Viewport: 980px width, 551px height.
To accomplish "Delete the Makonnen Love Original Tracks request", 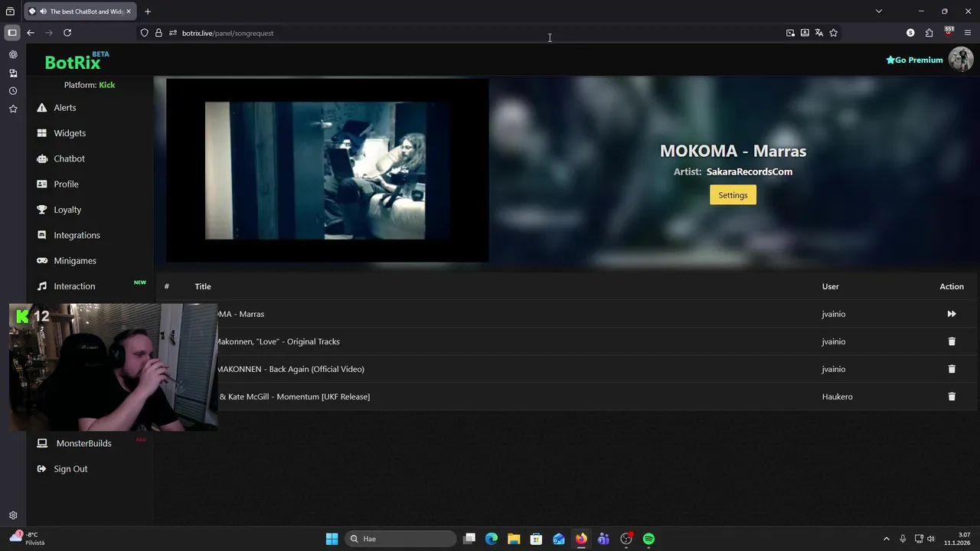I will (x=952, y=341).
